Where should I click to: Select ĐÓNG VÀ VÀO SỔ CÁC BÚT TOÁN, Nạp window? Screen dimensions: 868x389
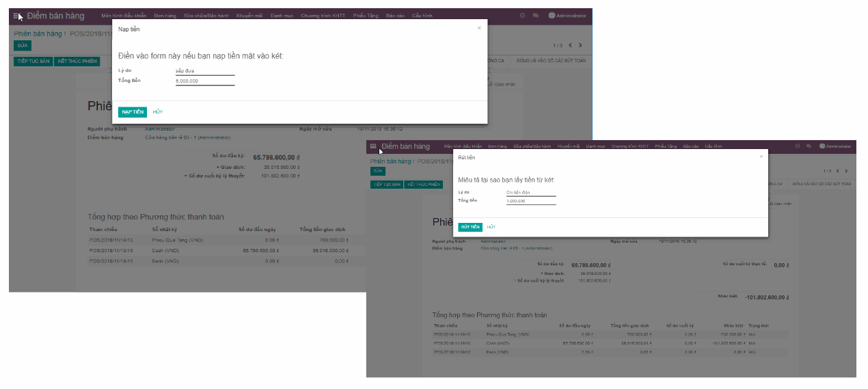(551, 61)
